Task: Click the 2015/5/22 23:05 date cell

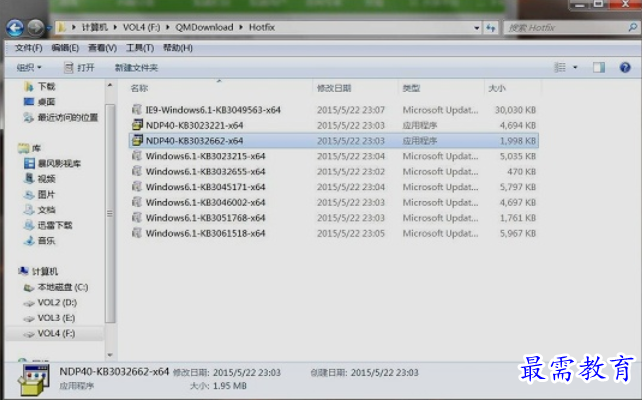Action: [x=351, y=233]
